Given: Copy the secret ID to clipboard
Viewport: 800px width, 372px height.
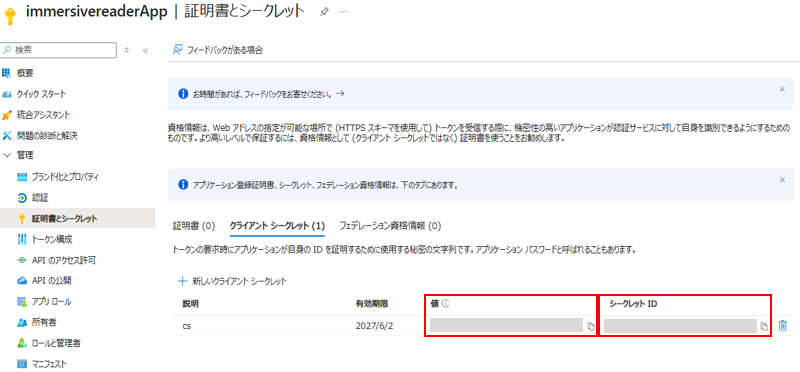Looking at the screenshot, I should click(x=764, y=326).
